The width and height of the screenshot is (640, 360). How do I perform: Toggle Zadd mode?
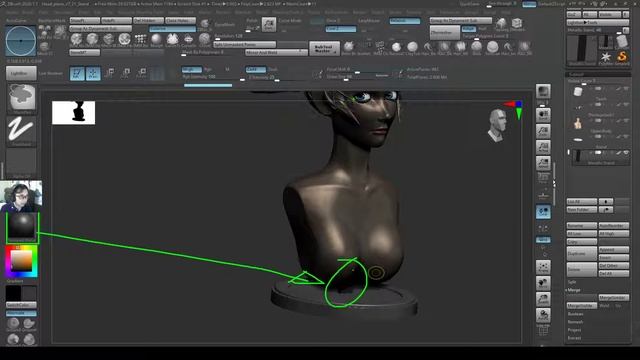click(256, 69)
